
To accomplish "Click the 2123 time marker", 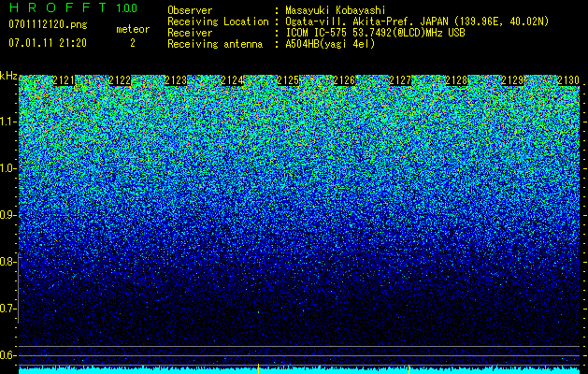I will pos(176,80).
